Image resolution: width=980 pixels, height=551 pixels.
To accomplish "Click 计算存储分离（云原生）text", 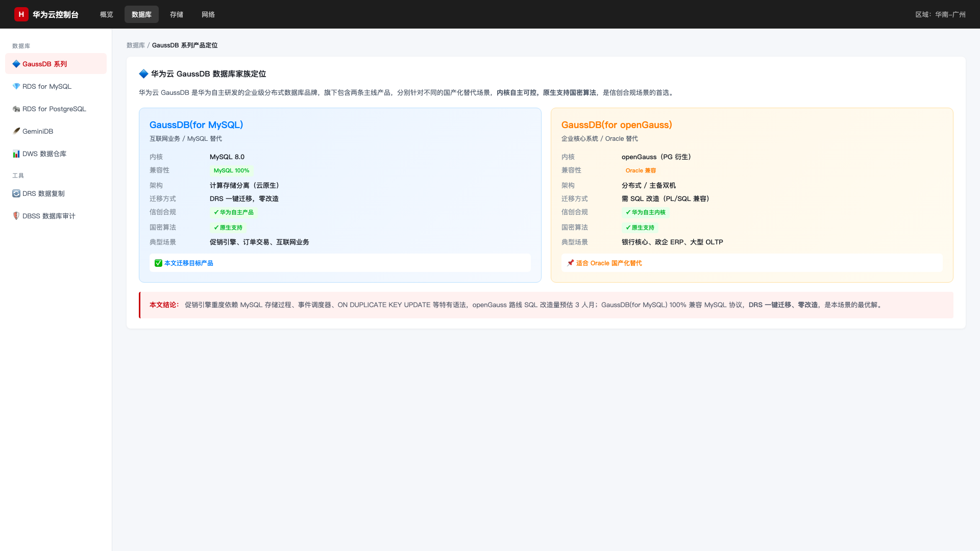I will (246, 186).
